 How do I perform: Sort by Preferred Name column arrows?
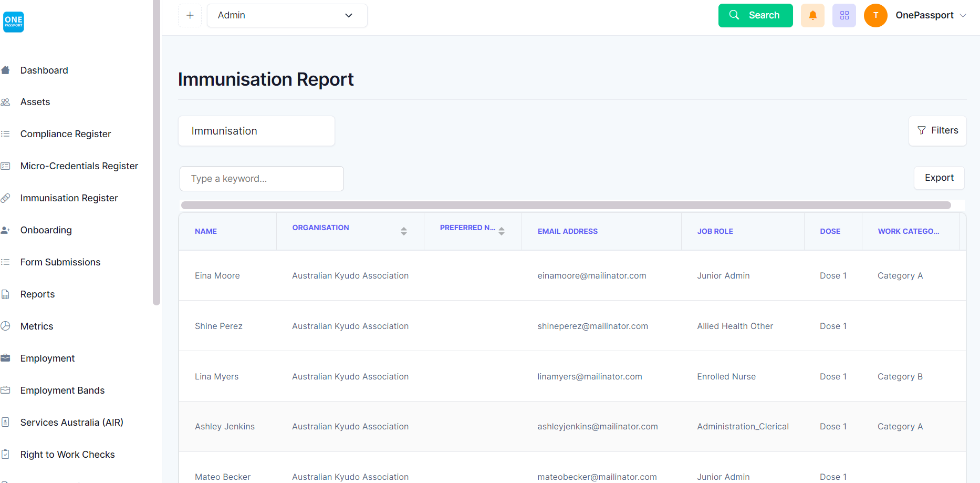502,231
